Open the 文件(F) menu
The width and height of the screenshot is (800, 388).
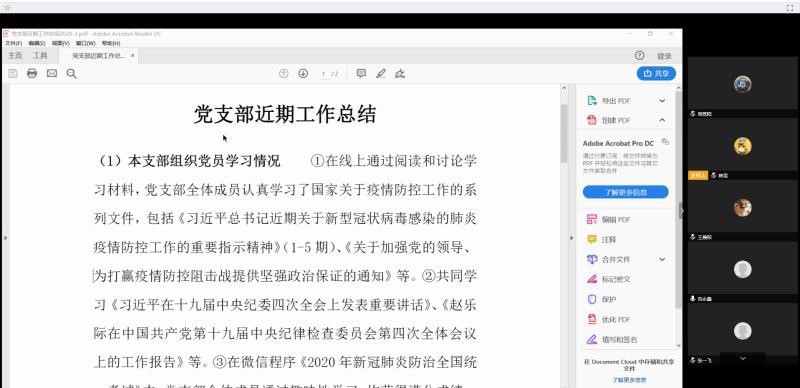click(x=13, y=43)
